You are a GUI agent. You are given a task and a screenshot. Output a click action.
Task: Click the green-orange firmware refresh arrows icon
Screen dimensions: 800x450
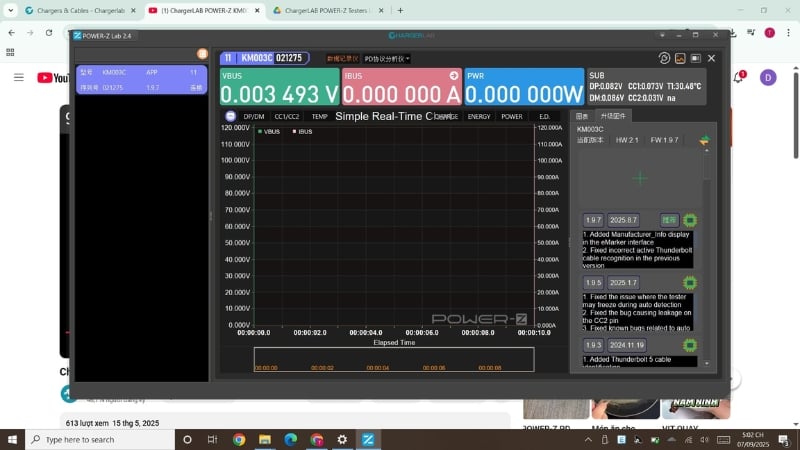coord(705,140)
